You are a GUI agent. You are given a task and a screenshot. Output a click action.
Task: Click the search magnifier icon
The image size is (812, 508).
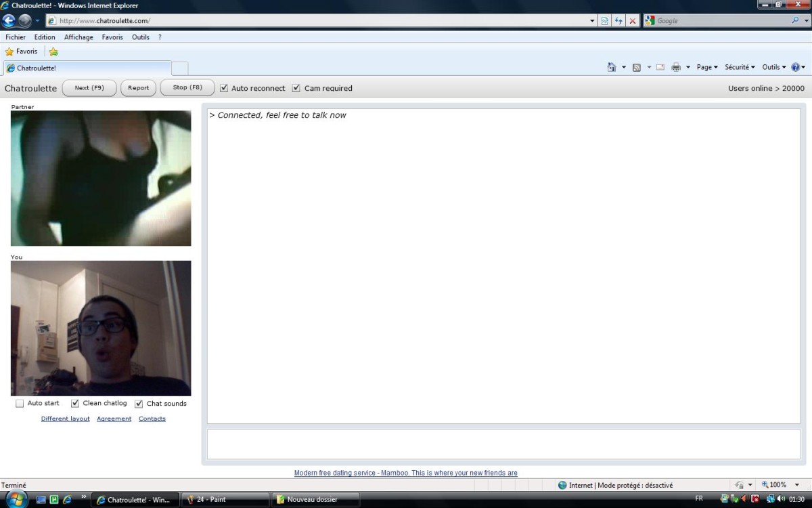pos(796,21)
